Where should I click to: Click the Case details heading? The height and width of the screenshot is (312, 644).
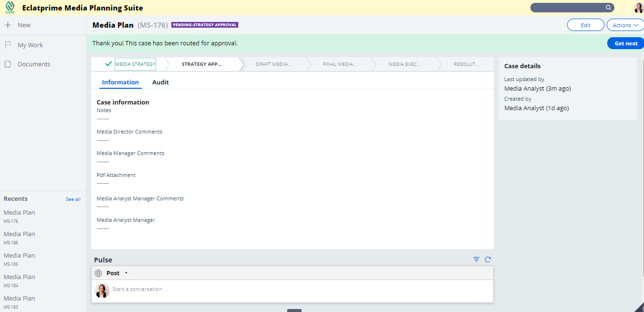(x=522, y=66)
